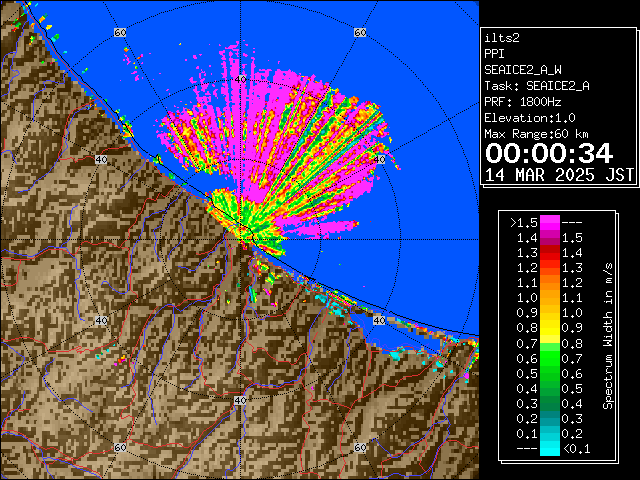Click the 60 range label at upper left over sea
Image resolution: width=640 pixels, height=480 pixels.
(x=120, y=32)
